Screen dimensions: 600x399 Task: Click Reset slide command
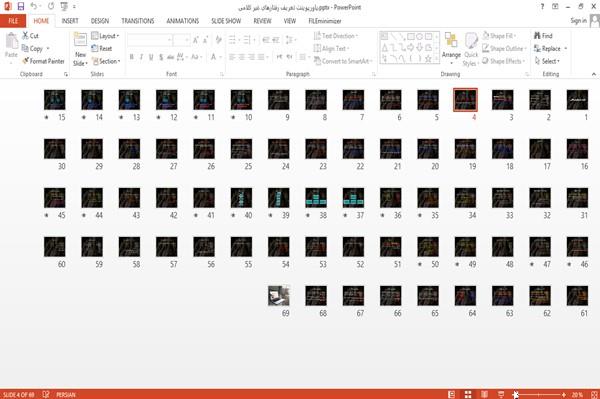[101, 49]
